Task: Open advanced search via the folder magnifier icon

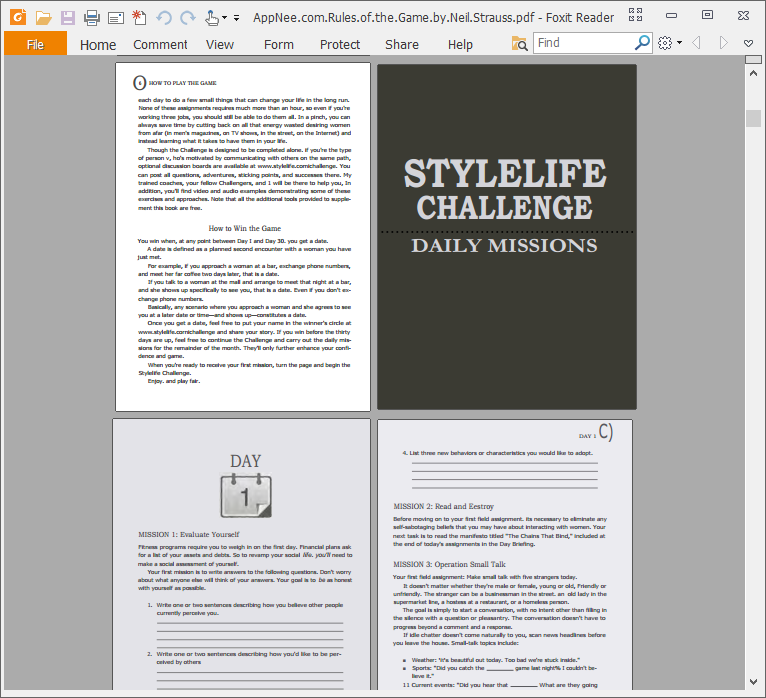Action: tap(519, 43)
